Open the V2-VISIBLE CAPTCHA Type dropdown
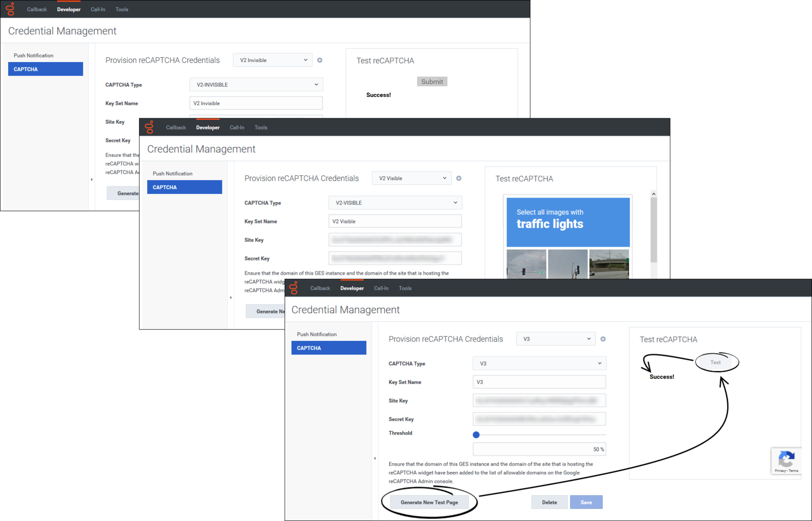 (395, 203)
